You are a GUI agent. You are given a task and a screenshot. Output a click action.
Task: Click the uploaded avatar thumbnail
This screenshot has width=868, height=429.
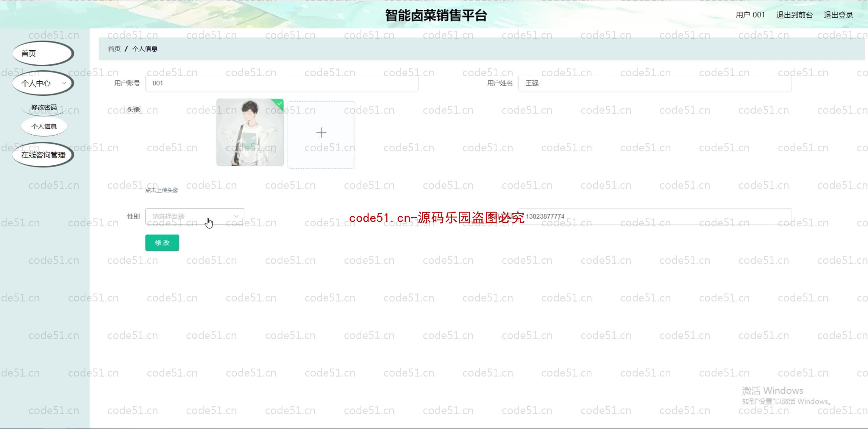pos(250,133)
